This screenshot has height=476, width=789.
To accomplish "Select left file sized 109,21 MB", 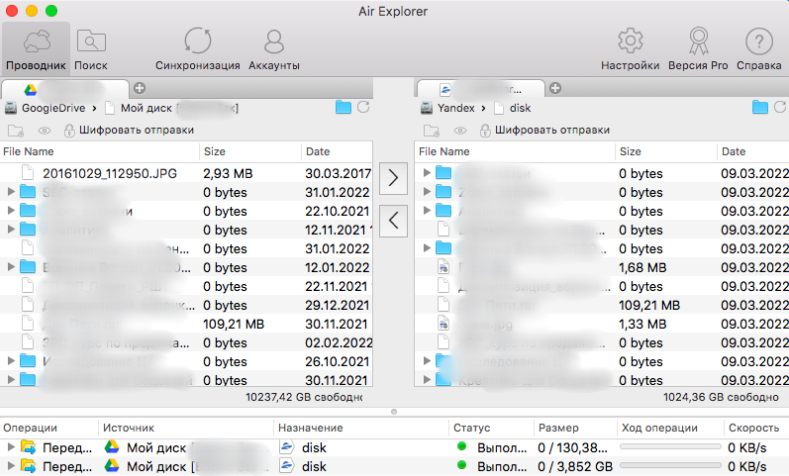I will click(x=186, y=324).
